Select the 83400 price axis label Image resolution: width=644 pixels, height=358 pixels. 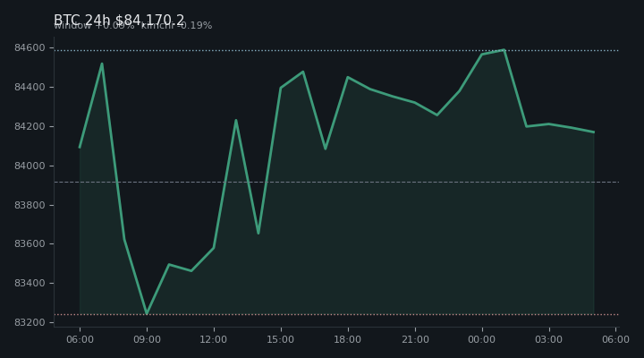30,283
